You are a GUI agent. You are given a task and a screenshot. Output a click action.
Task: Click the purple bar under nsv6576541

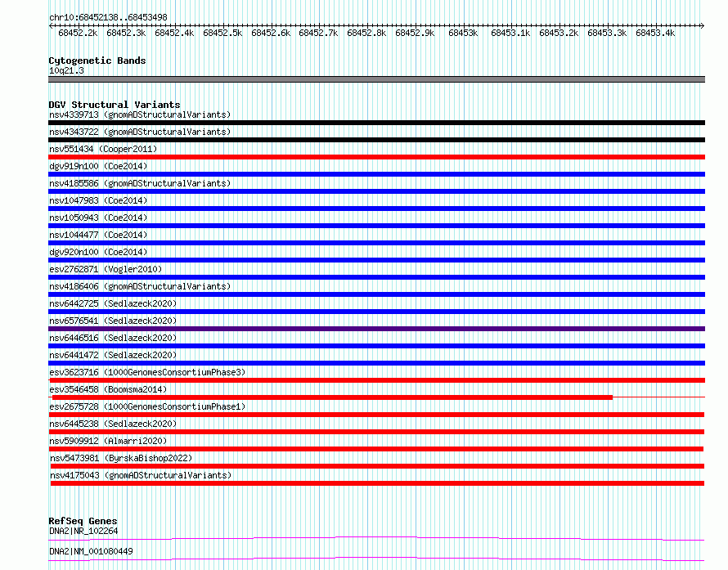[376, 329]
